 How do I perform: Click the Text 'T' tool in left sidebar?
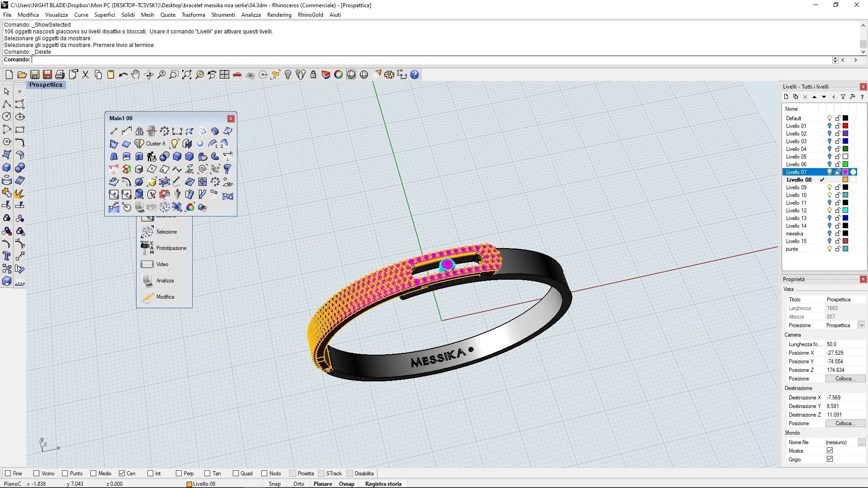(x=7, y=256)
